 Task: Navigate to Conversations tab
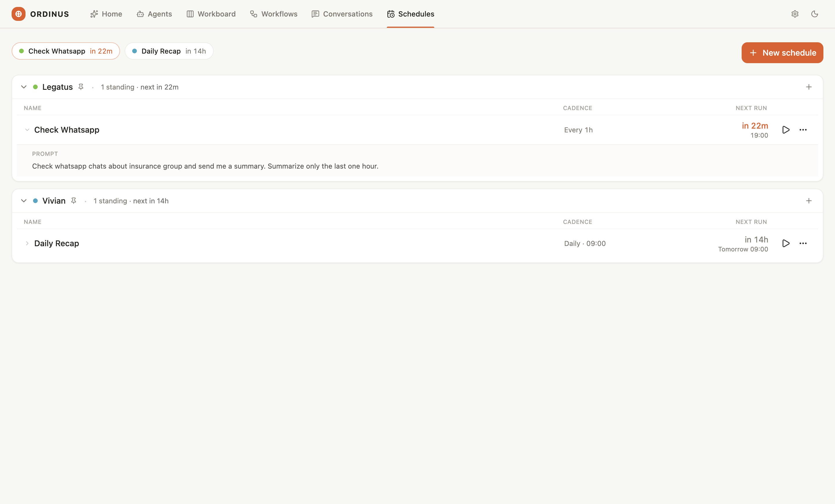[x=342, y=14]
